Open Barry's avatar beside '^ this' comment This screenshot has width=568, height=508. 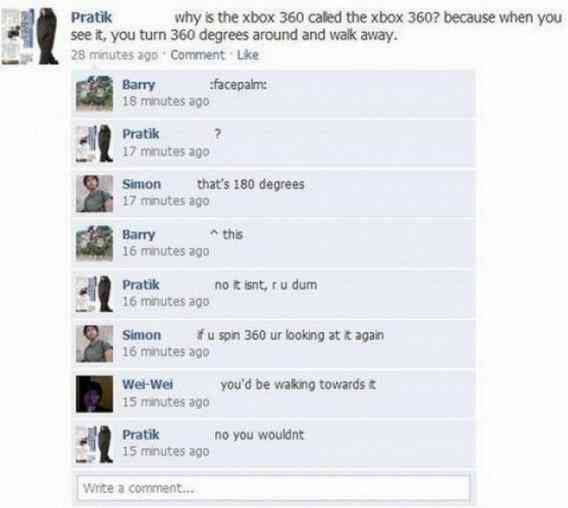[95, 243]
